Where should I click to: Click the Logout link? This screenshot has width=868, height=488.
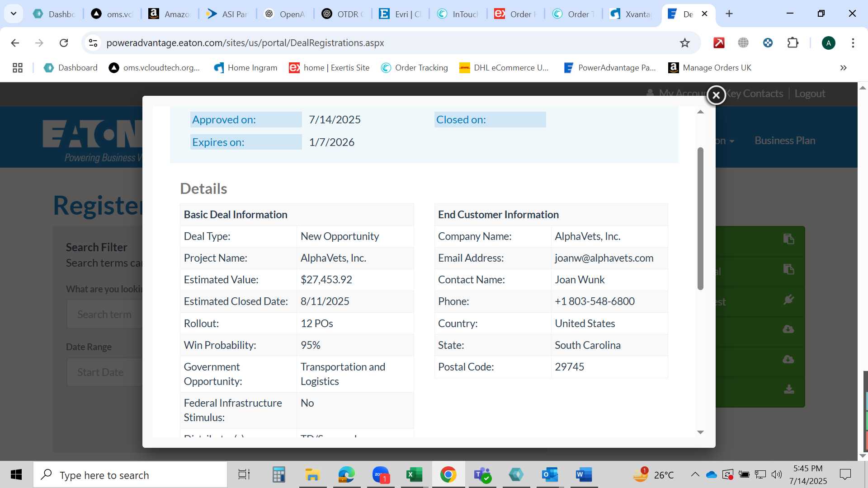tap(810, 94)
